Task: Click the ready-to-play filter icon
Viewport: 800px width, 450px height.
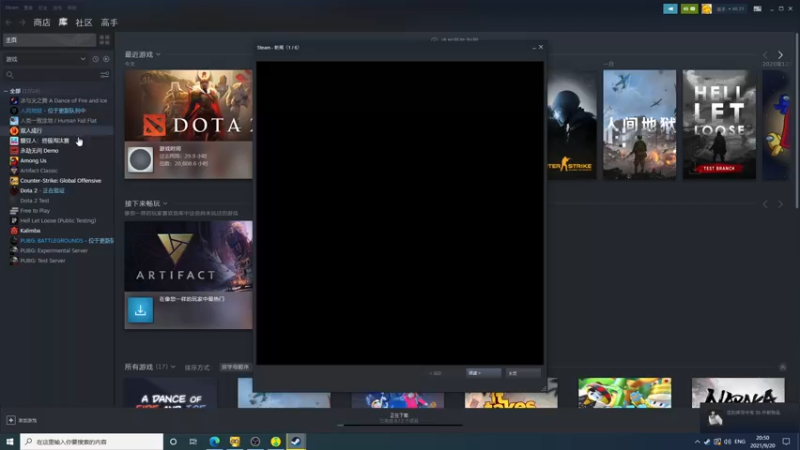Action: click(106, 59)
